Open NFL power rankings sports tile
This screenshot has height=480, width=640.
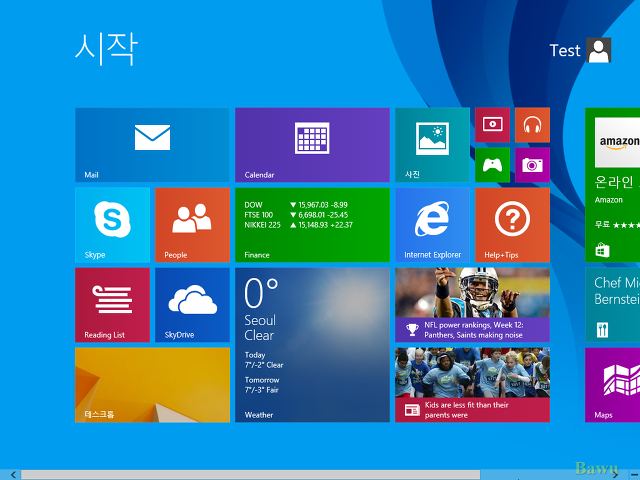pos(472,305)
